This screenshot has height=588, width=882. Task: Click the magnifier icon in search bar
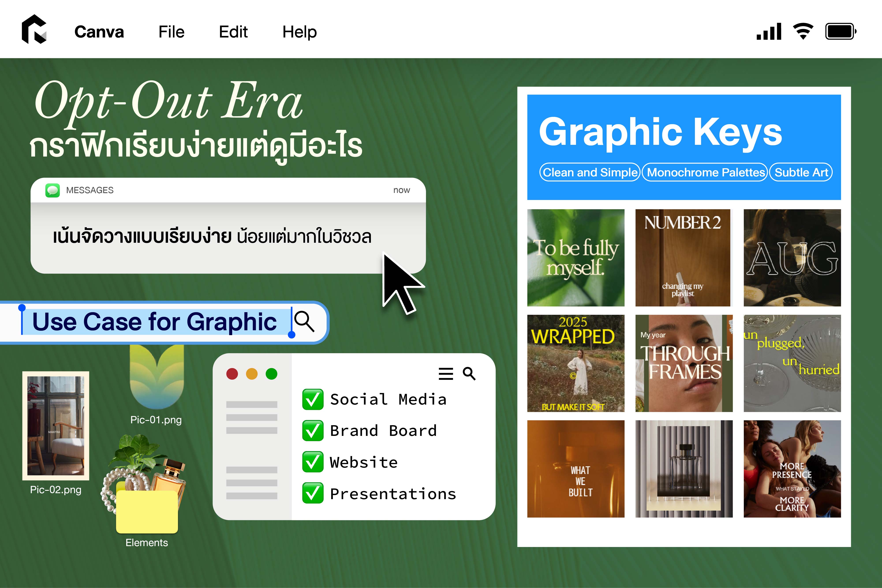click(x=304, y=321)
